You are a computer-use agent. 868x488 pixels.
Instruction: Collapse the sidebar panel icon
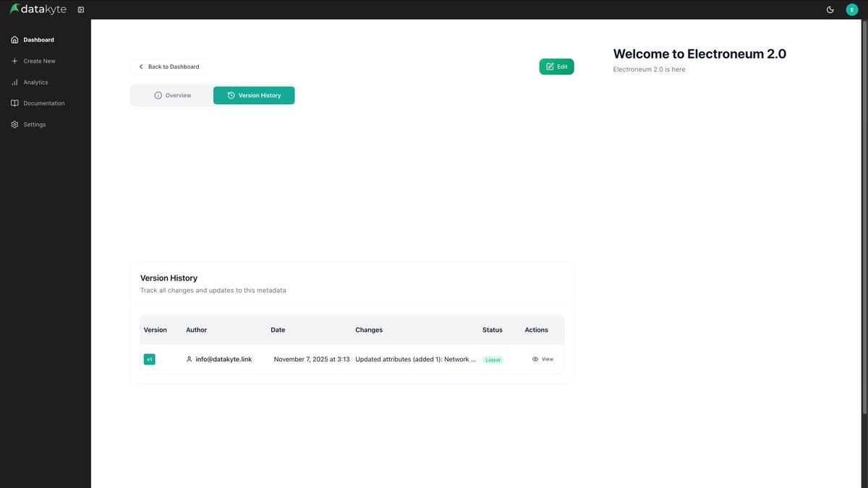[80, 9]
